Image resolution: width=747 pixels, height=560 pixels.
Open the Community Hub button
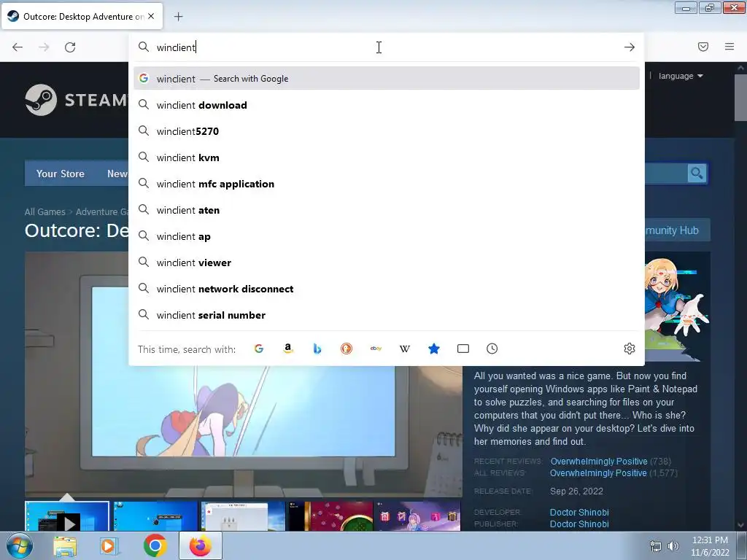click(x=677, y=230)
